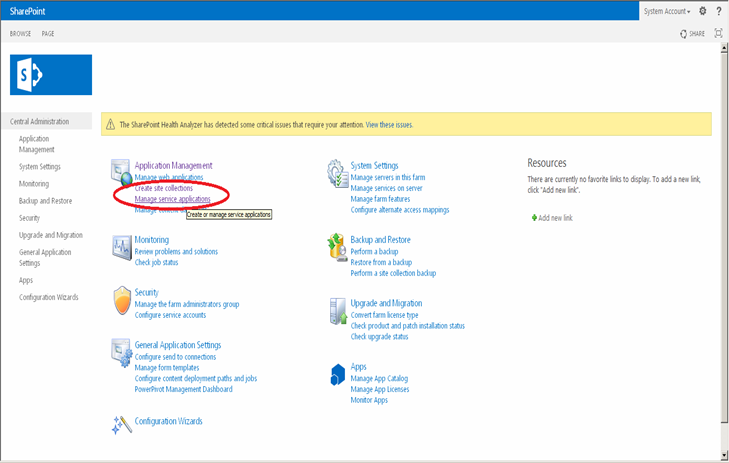The image size is (729, 463).
Task: Click Restore from a backup link
Action: (x=381, y=262)
